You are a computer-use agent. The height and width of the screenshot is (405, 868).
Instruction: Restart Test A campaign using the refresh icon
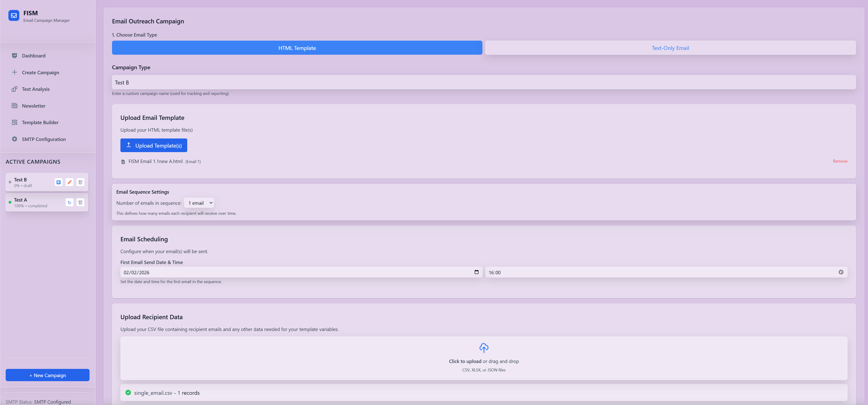click(69, 202)
